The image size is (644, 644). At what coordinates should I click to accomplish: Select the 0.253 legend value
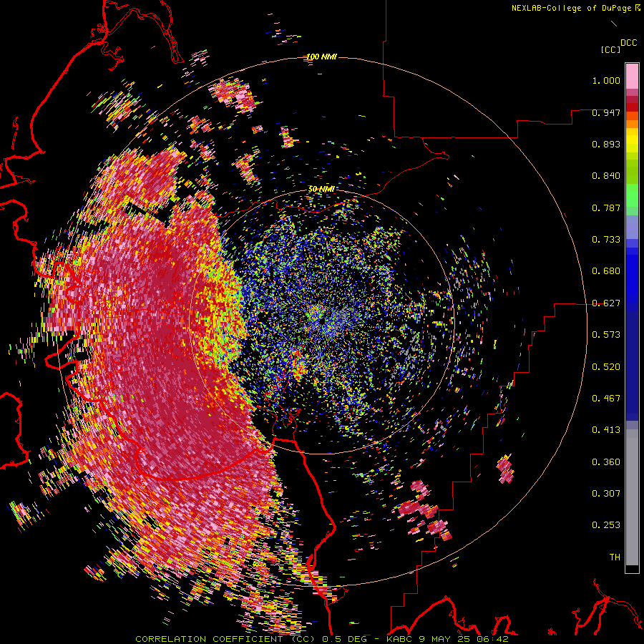click(606, 525)
